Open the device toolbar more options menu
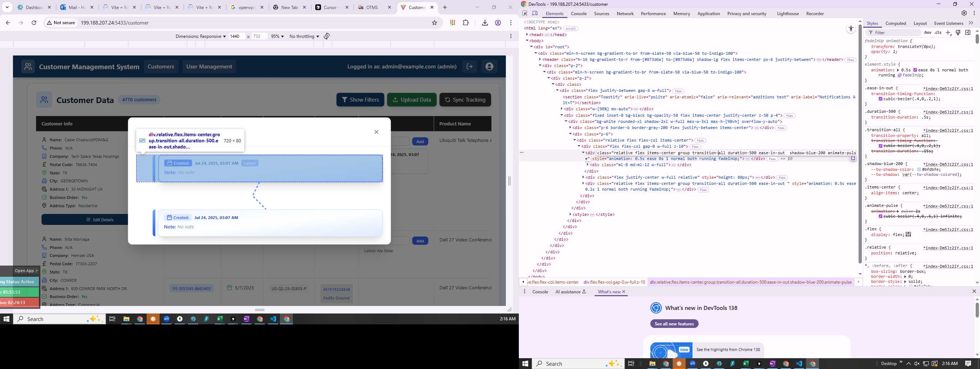This screenshot has width=980, height=369. pyautogui.click(x=511, y=36)
